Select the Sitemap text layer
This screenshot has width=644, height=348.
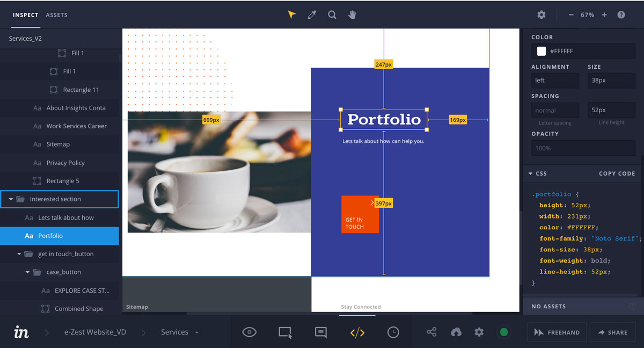[x=60, y=144]
